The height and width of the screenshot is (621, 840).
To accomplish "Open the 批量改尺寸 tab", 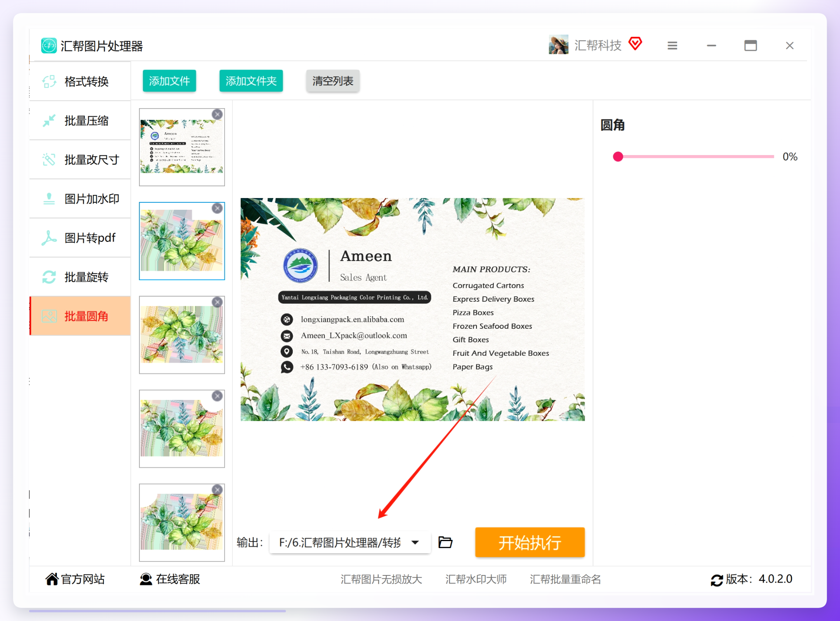I will (80, 160).
